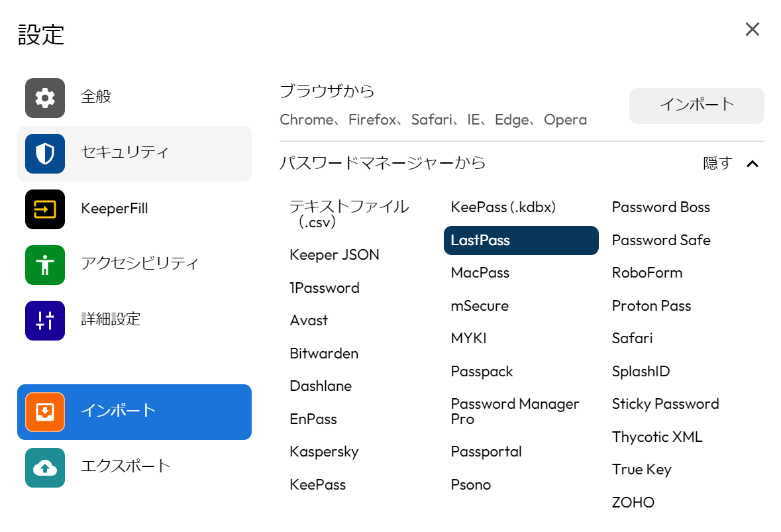
Task: Pick KeePass (.kdbx) import format
Action: (x=503, y=207)
